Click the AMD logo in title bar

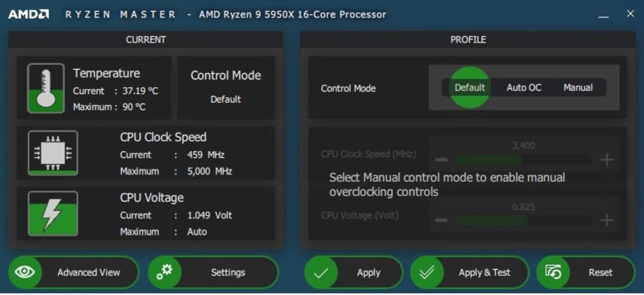28,14
